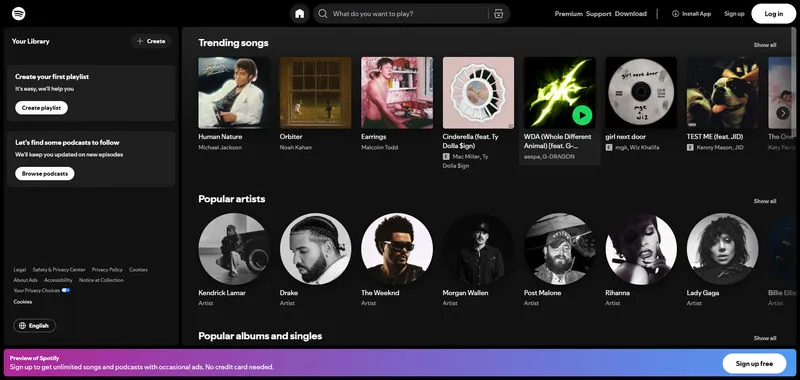Screen dimensions: 800x380
Task: Open English language selector
Action: pos(35,325)
